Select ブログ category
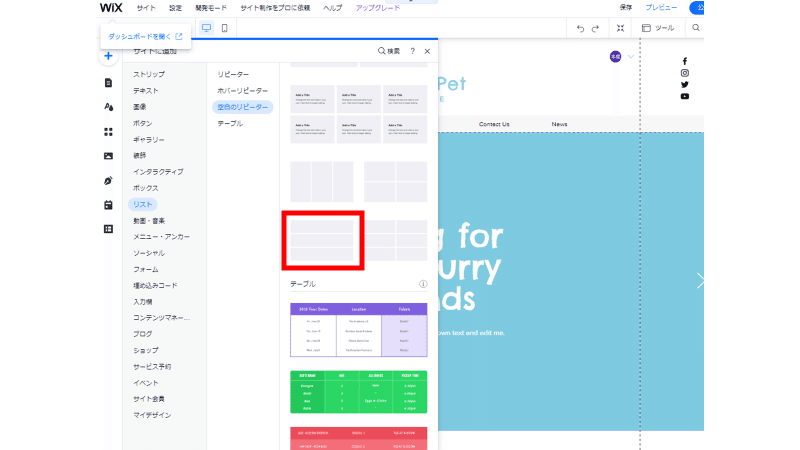800x450 pixels. [143, 334]
